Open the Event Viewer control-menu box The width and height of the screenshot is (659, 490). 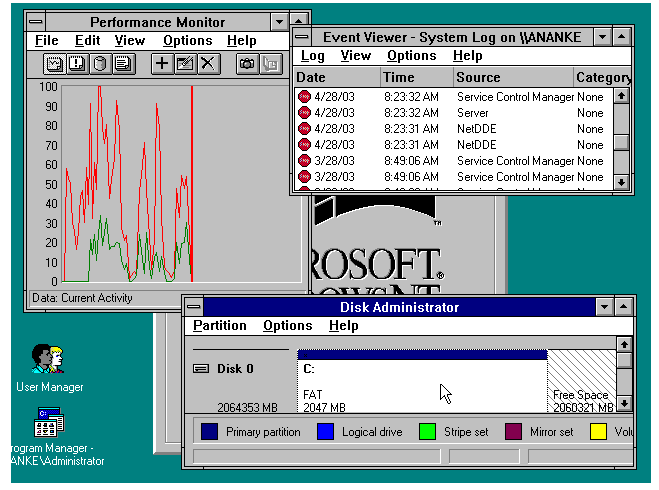click(303, 37)
